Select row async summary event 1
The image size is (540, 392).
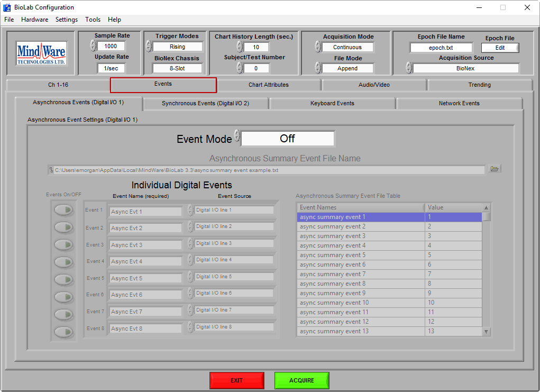(389, 217)
